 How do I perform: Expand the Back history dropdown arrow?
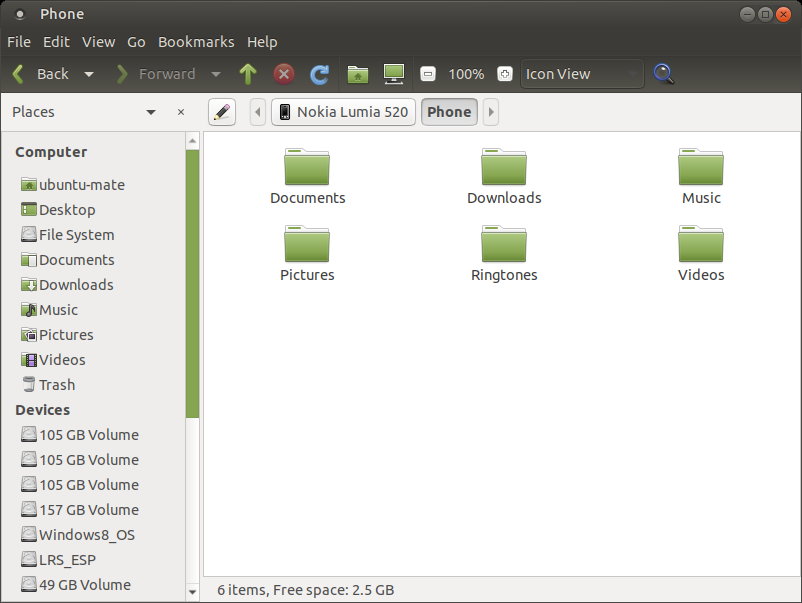pyautogui.click(x=89, y=74)
